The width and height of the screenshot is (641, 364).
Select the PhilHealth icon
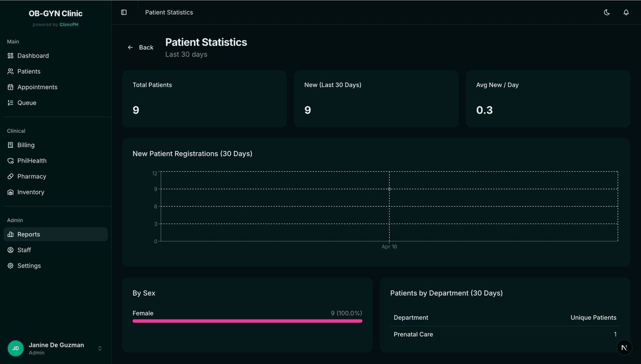click(11, 161)
